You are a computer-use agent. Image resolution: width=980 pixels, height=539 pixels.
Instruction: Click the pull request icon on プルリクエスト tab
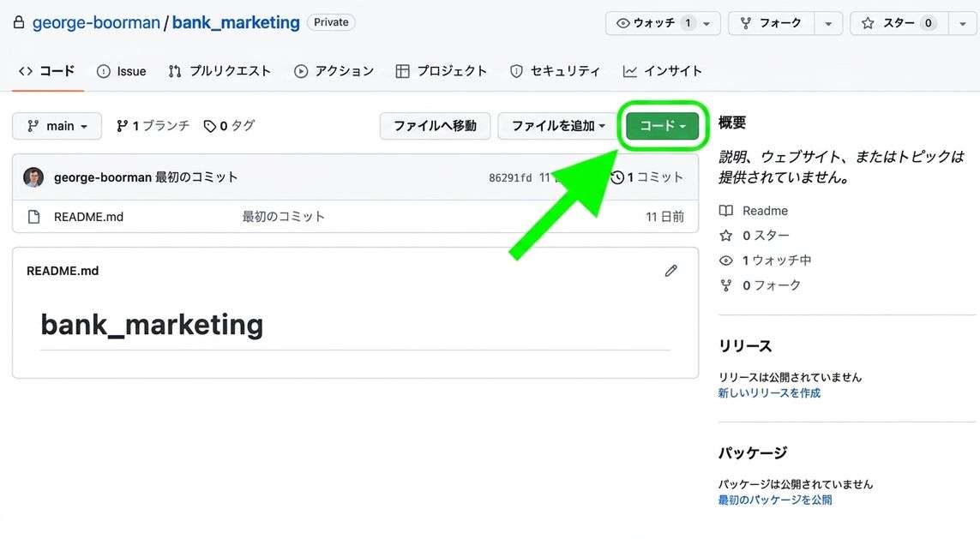(174, 71)
